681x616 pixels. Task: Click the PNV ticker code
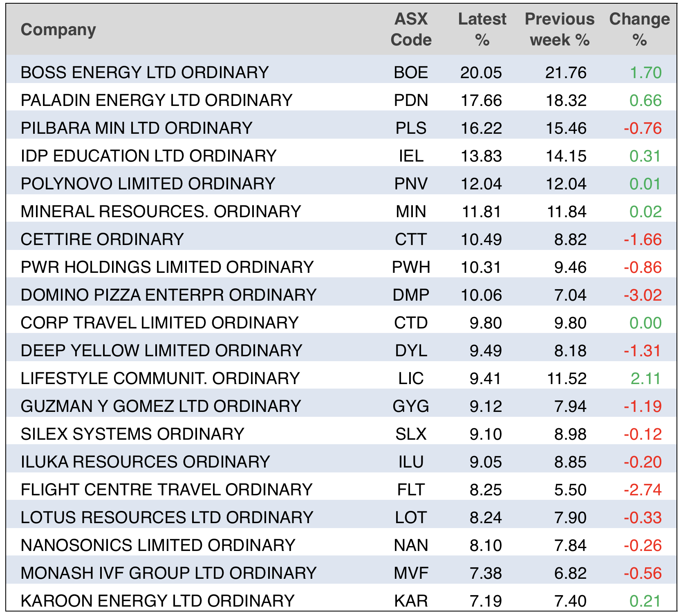pyautogui.click(x=411, y=184)
